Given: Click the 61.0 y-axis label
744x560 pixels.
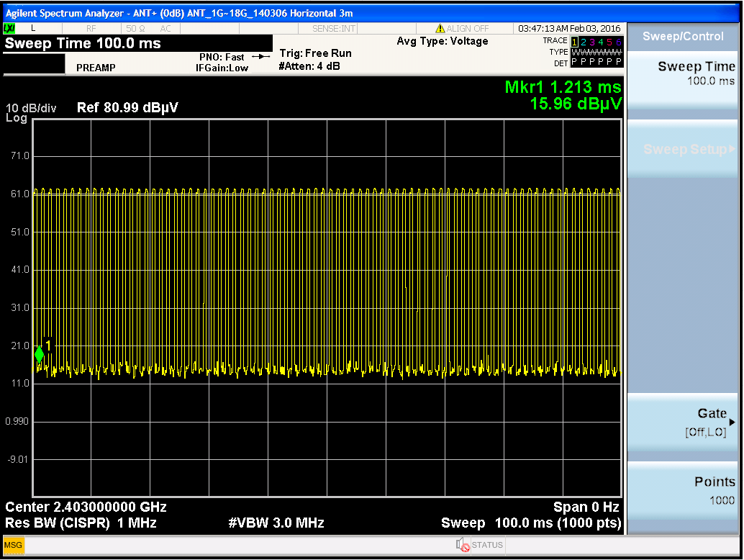Looking at the screenshot, I should (x=20, y=194).
